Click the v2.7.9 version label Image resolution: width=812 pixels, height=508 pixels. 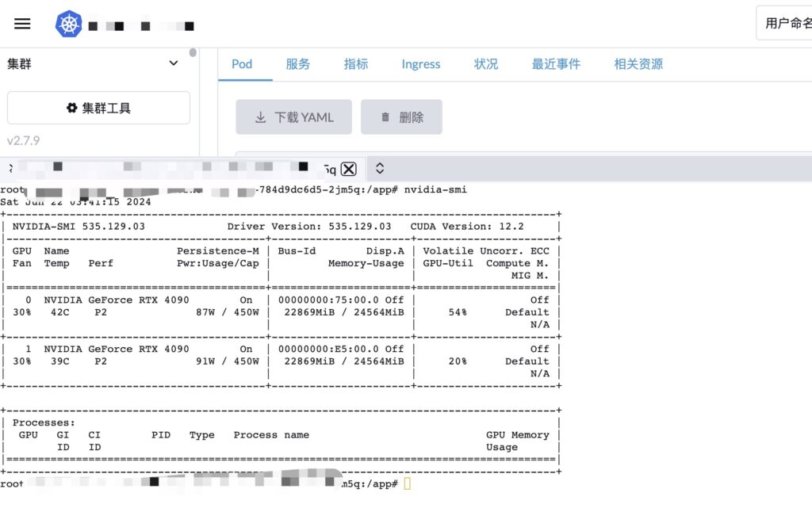(x=23, y=141)
